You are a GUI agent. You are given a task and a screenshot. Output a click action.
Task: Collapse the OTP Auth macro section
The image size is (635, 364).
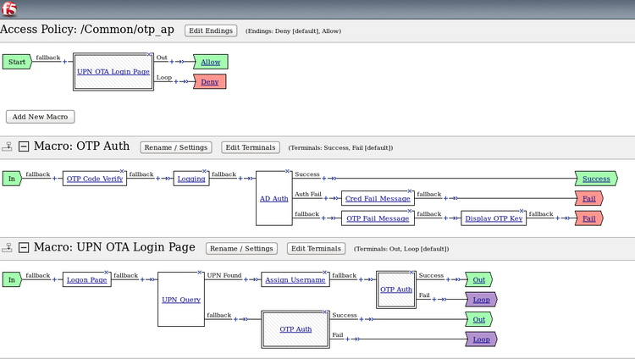click(24, 146)
